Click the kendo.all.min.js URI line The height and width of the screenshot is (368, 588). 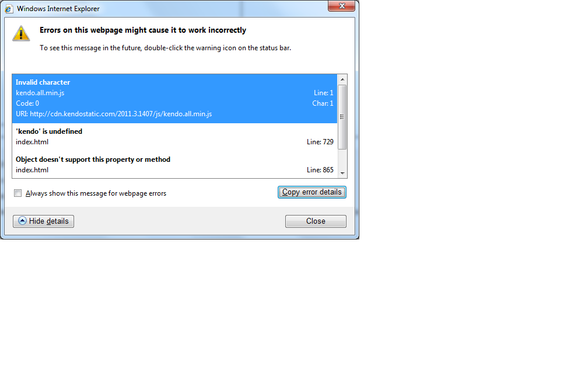(x=114, y=114)
